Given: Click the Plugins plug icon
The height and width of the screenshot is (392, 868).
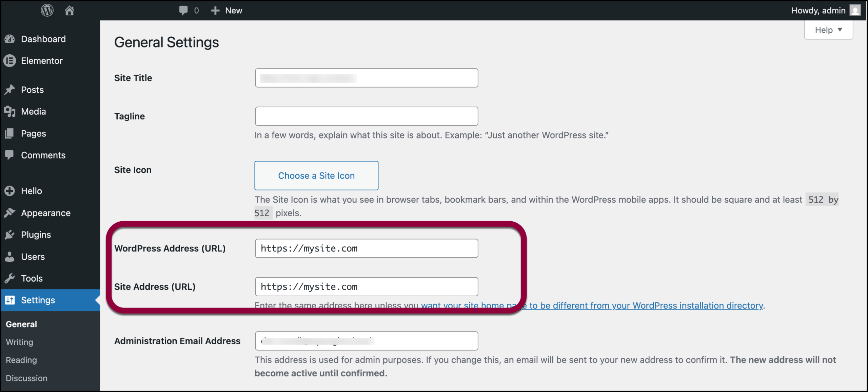Looking at the screenshot, I should [10, 235].
